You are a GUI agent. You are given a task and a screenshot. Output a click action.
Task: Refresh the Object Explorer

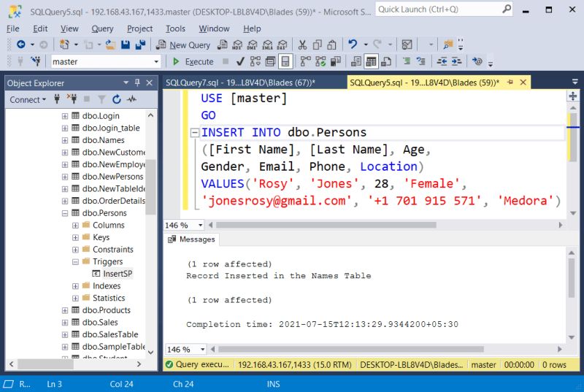(x=117, y=99)
